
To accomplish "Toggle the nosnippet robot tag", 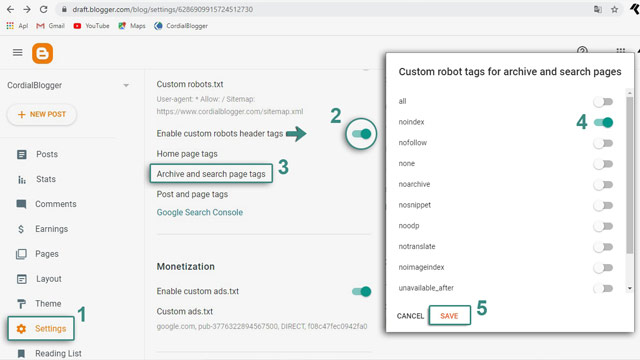I will [x=603, y=205].
